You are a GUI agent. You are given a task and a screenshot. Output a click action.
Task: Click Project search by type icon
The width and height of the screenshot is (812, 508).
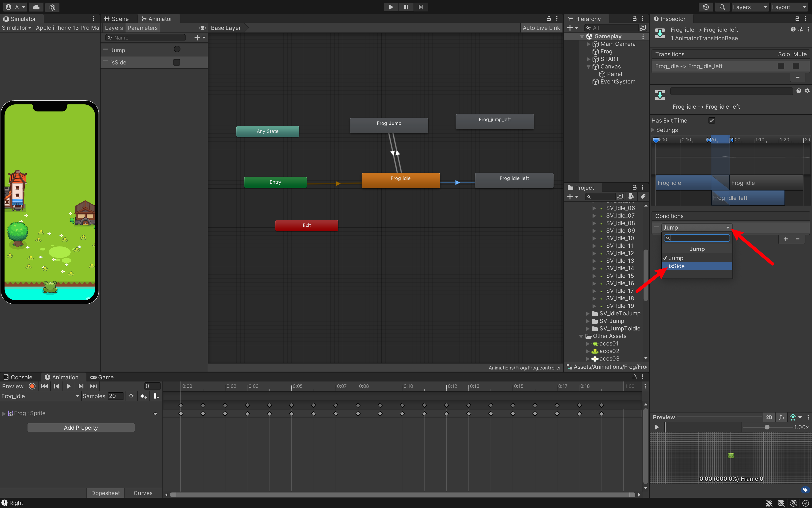point(631,197)
